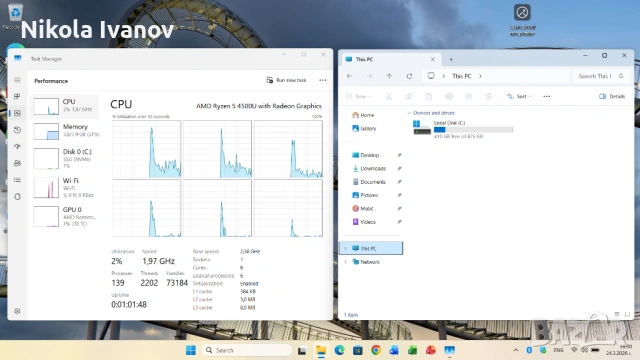Collapse the Devices and drives group
Screen dimensions: 640x360
[x=409, y=113]
